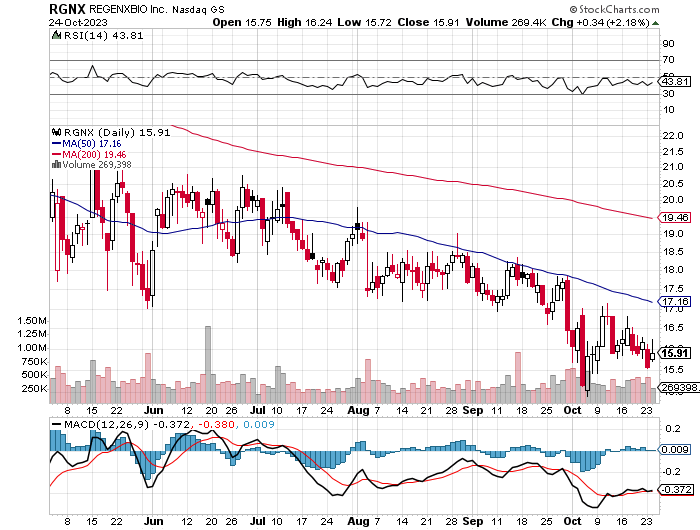Click the 15.91 last price tag on right axis
Viewport: 700px width, 530px height.
coord(674,352)
